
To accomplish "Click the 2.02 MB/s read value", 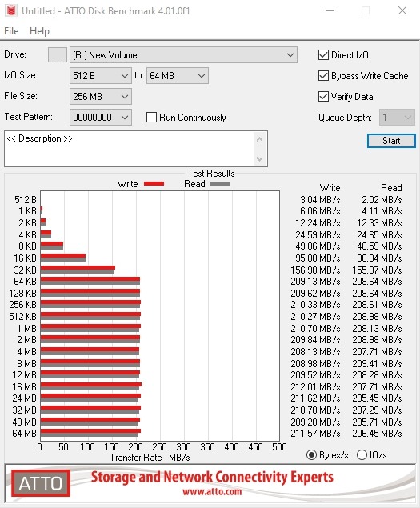I will [x=382, y=200].
